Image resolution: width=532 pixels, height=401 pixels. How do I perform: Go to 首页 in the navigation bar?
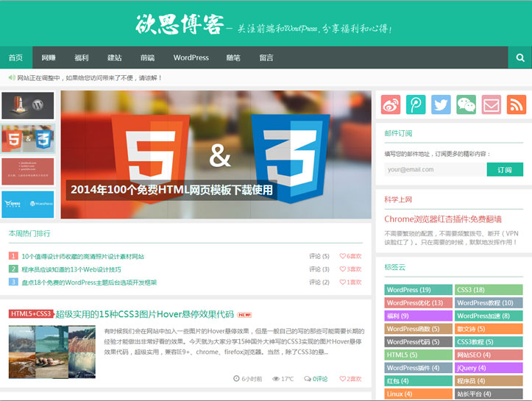click(x=15, y=57)
